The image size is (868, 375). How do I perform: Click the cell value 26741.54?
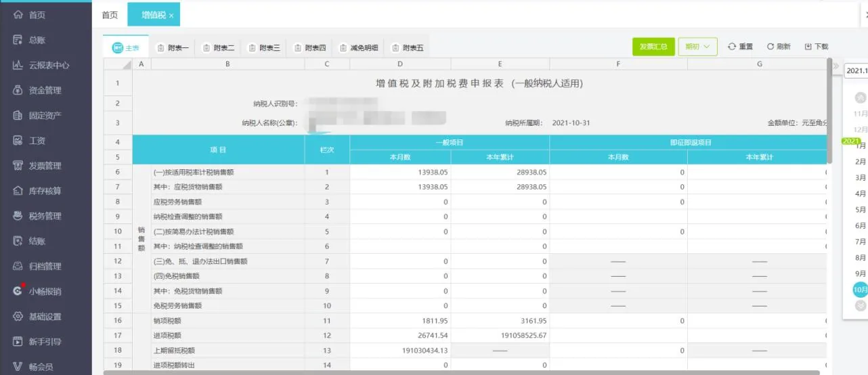pyautogui.click(x=433, y=335)
